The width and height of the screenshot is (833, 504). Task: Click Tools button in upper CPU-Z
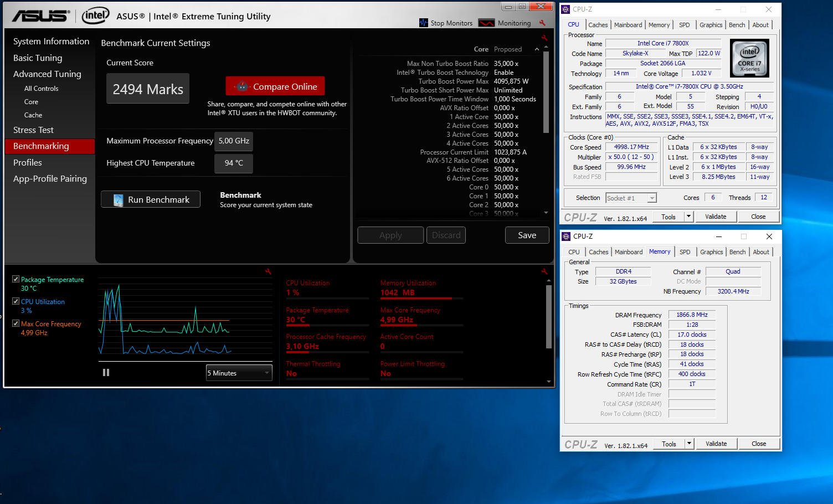tap(669, 217)
